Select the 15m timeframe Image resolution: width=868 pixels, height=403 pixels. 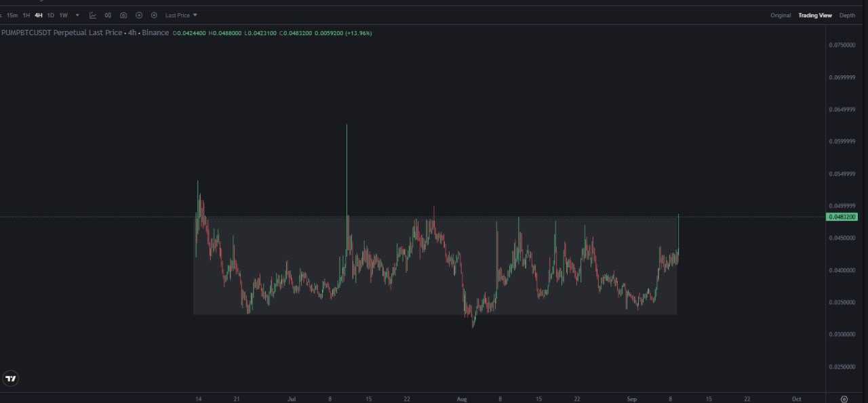[12, 15]
